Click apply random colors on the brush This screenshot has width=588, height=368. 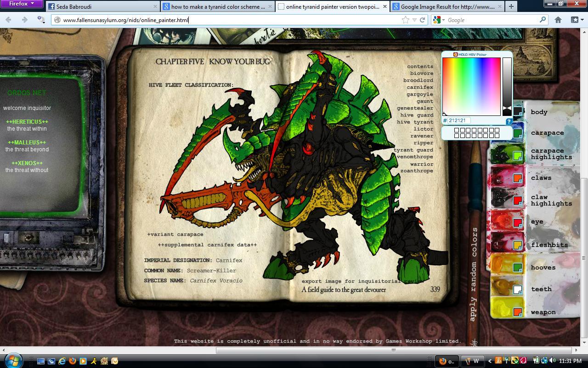point(474,275)
